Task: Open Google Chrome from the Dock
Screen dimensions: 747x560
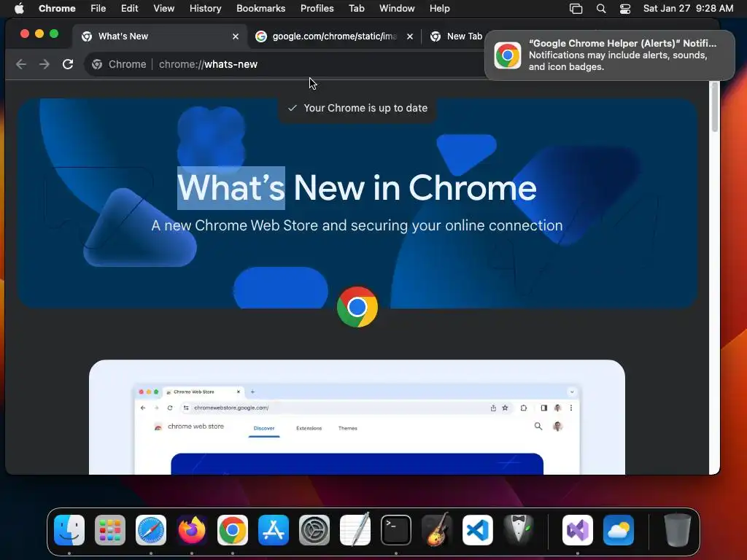Action: [x=233, y=530]
